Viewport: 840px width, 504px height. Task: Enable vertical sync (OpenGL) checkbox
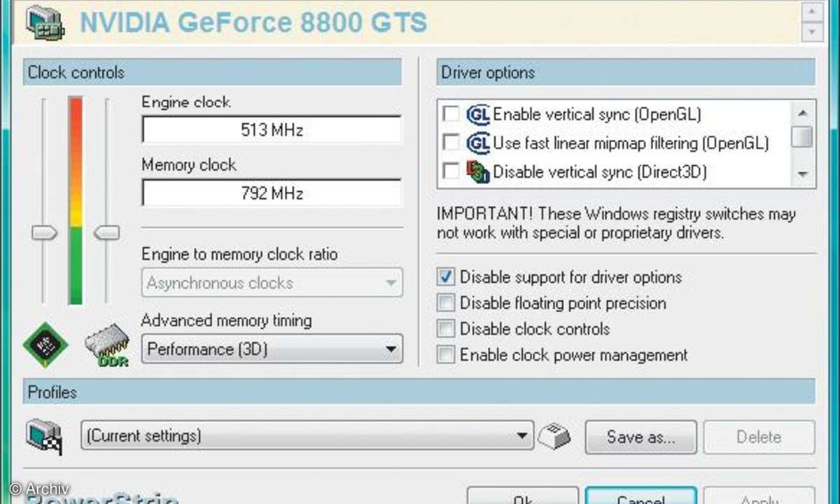coord(451,114)
